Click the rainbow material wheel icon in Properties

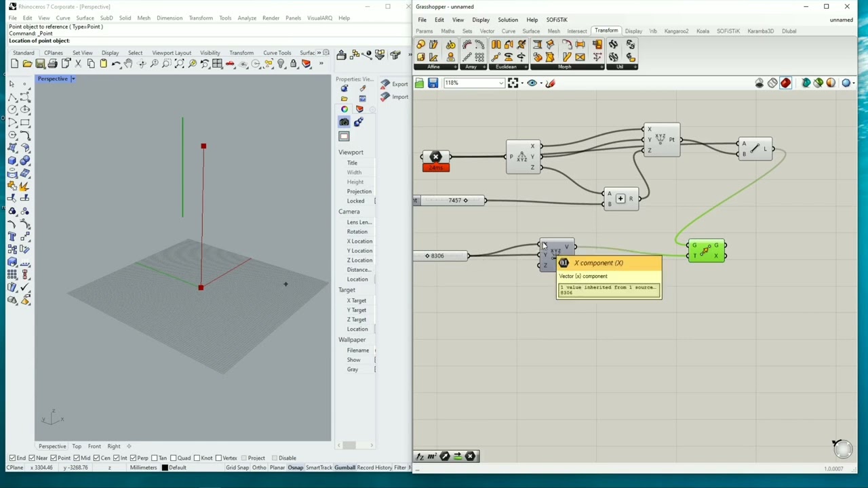pyautogui.click(x=344, y=109)
